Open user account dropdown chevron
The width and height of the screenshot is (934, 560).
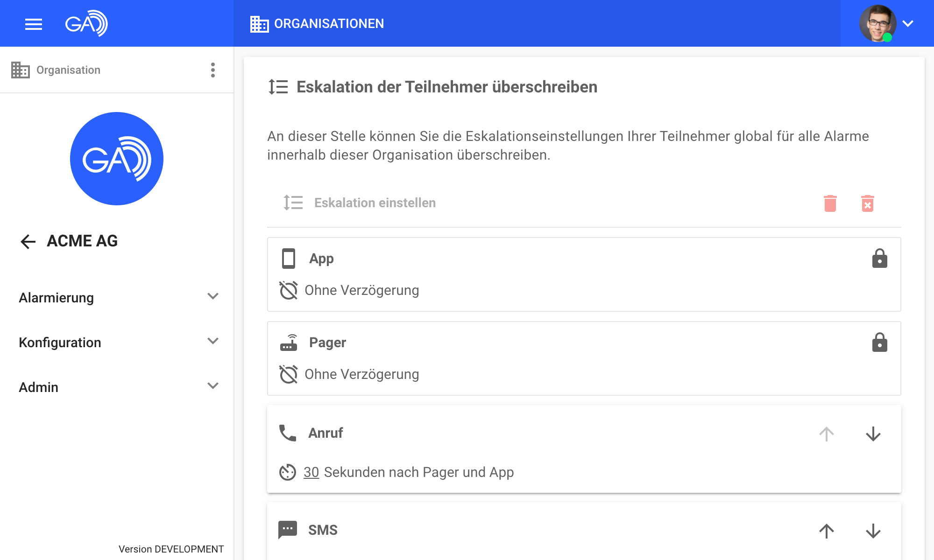point(907,24)
